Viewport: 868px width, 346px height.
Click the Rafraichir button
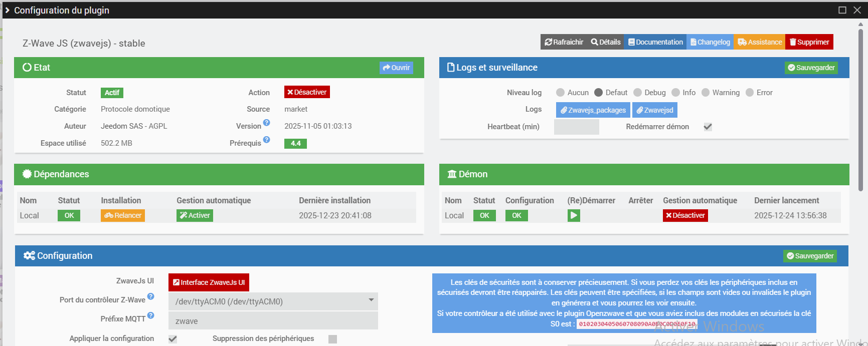tap(564, 42)
